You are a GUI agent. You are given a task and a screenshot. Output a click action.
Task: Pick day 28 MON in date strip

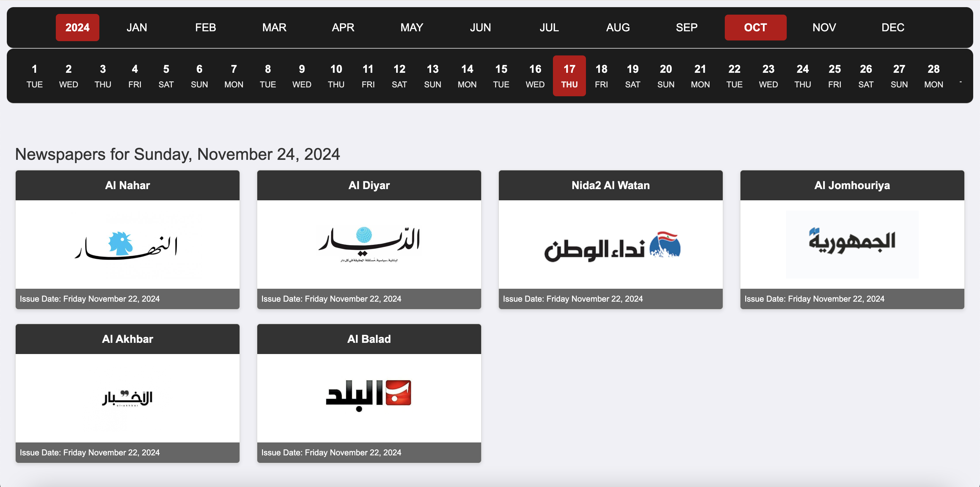(933, 76)
